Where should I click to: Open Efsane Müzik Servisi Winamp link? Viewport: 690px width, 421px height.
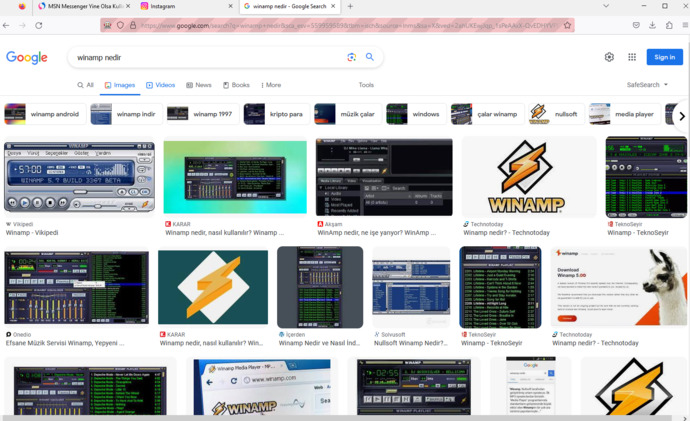coord(65,343)
